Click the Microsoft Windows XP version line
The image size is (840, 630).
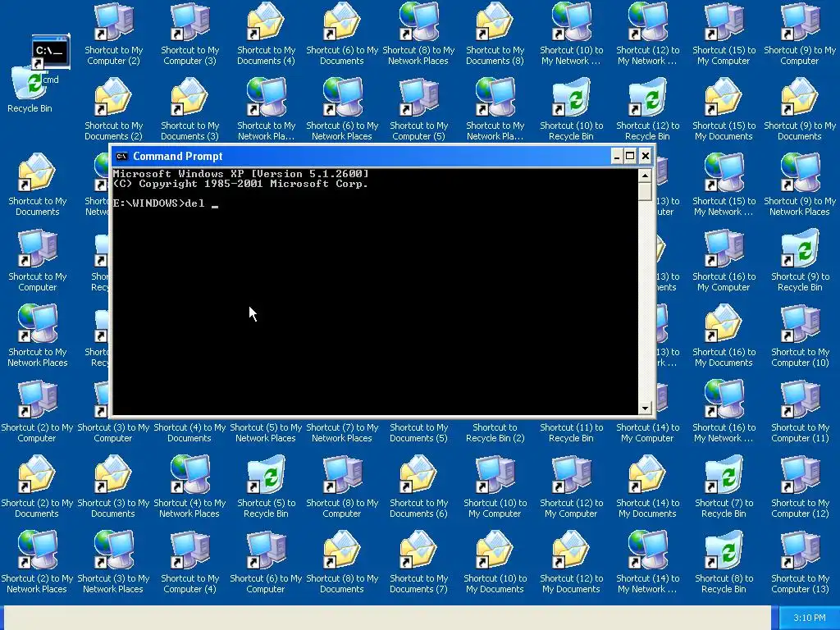(241, 174)
